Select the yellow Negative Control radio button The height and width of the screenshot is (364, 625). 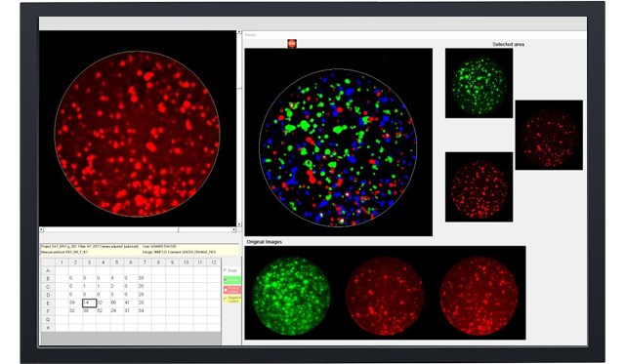pyautogui.click(x=226, y=299)
